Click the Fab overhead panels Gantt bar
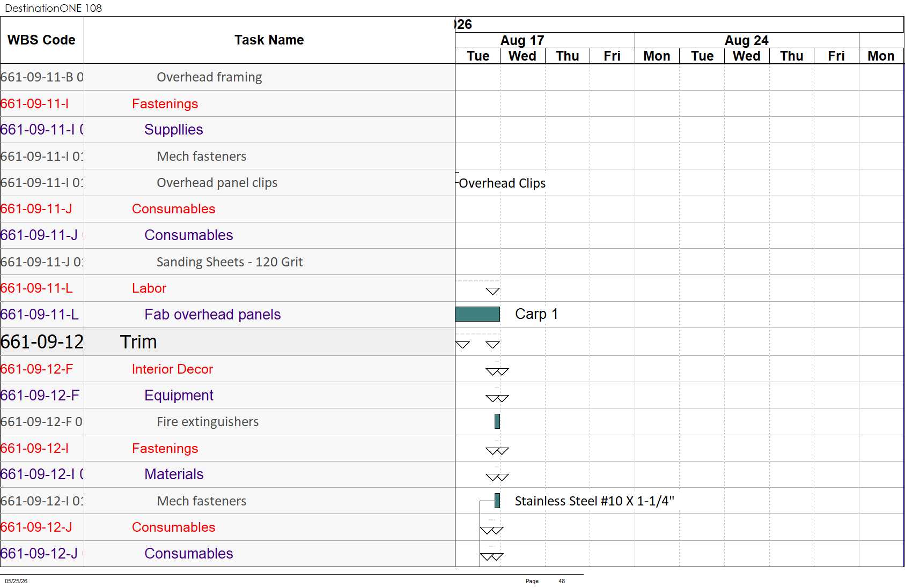The width and height of the screenshot is (905, 588). (x=477, y=314)
